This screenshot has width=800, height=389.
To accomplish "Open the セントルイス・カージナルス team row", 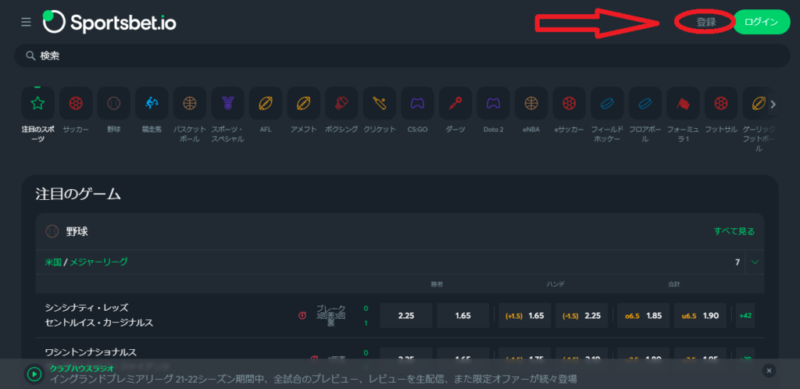I will [x=99, y=323].
